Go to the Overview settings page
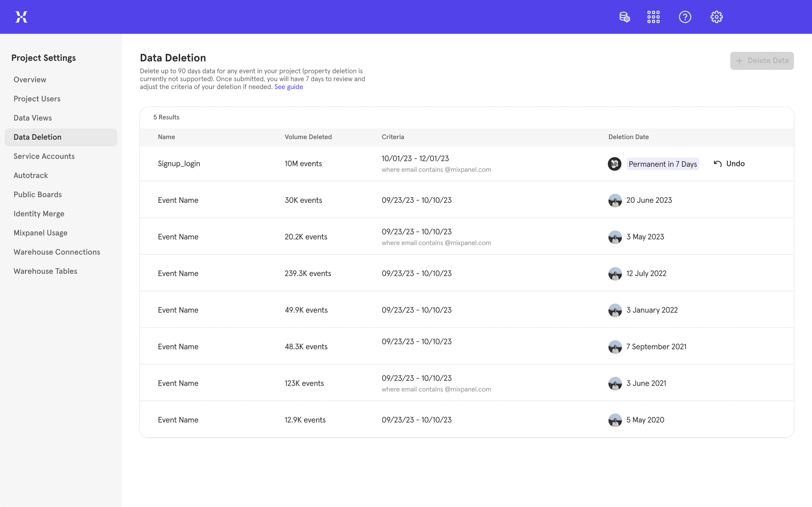The height and width of the screenshot is (507, 812). [x=30, y=79]
